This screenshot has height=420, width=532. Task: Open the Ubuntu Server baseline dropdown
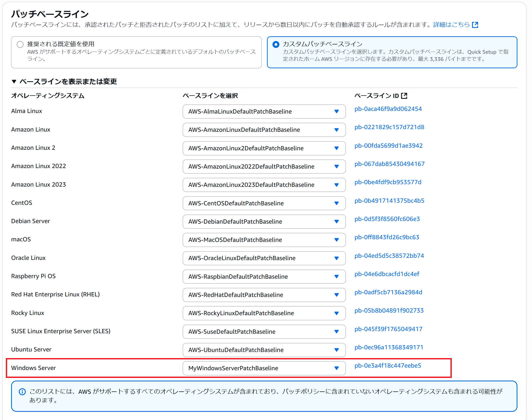[264, 350]
